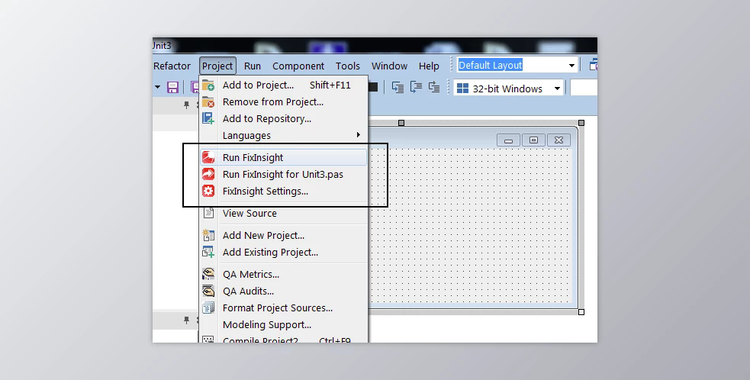The height and width of the screenshot is (380, 750).
Task: Click the QA Metrics icon
Action: pos(208,274)
